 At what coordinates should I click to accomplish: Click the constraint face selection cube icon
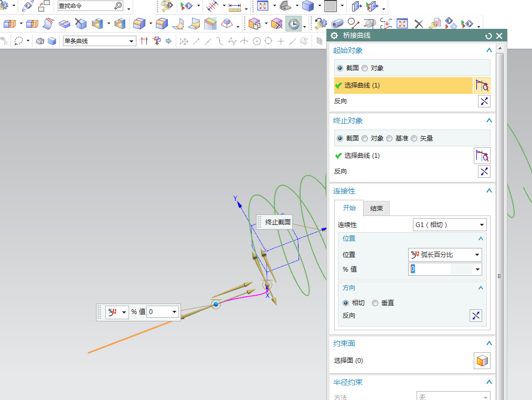point(482,361)
